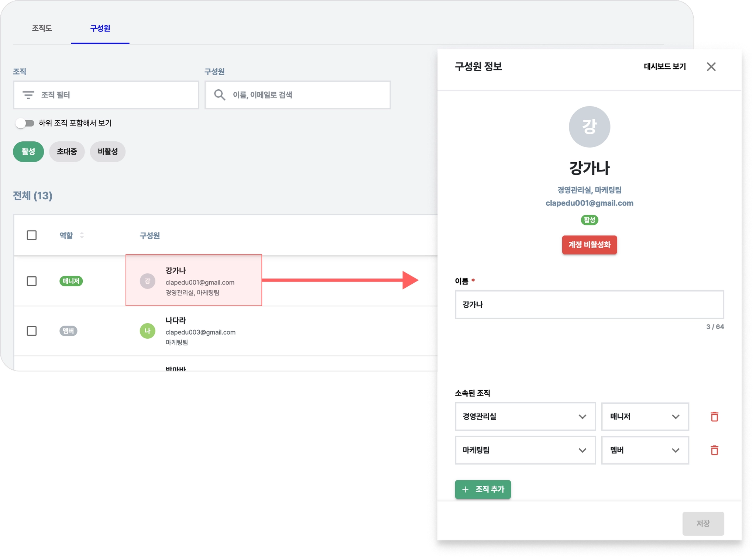Click the filter icon in 조직 필터 field
The image size is (756, 559).
28,95
